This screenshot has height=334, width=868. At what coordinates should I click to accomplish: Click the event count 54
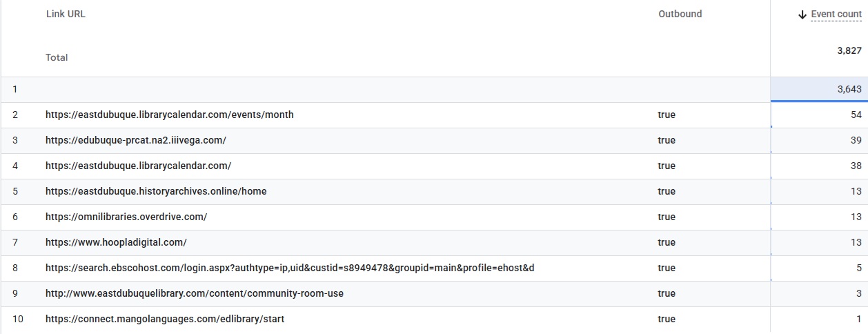[x=856, y=115]
